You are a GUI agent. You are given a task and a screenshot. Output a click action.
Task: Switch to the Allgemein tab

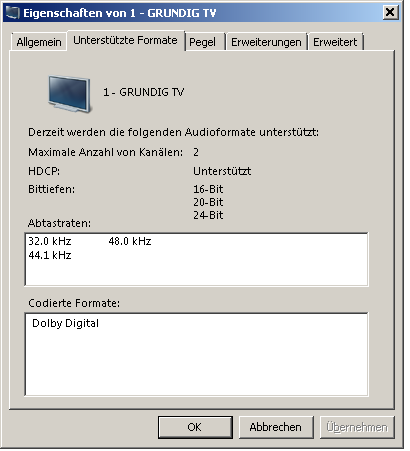(39, 42)
